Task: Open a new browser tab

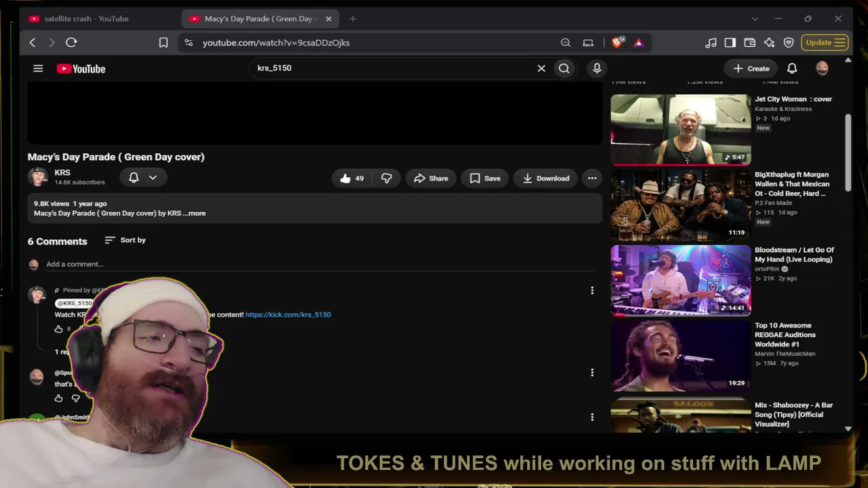Action: (x=353, y=18)
